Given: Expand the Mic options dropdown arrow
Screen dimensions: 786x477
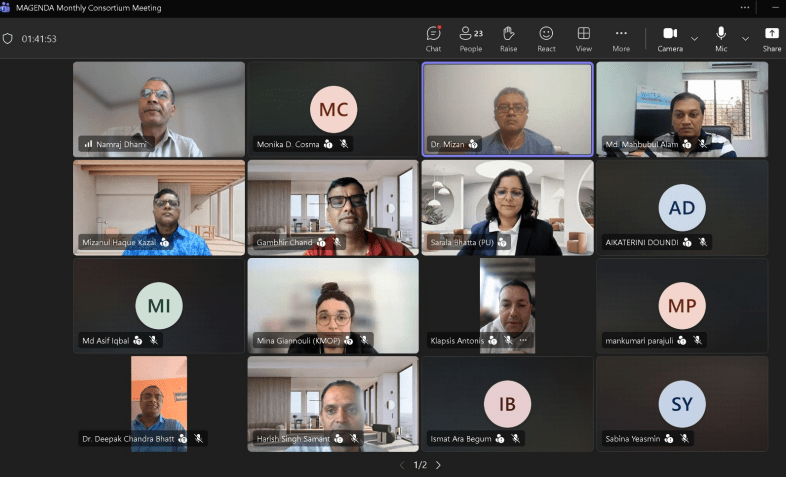Looking at the screenshot, I should (745, 39).
